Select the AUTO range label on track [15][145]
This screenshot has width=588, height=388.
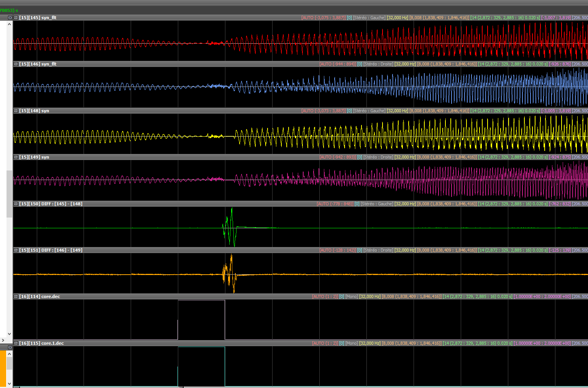(323, 18)
